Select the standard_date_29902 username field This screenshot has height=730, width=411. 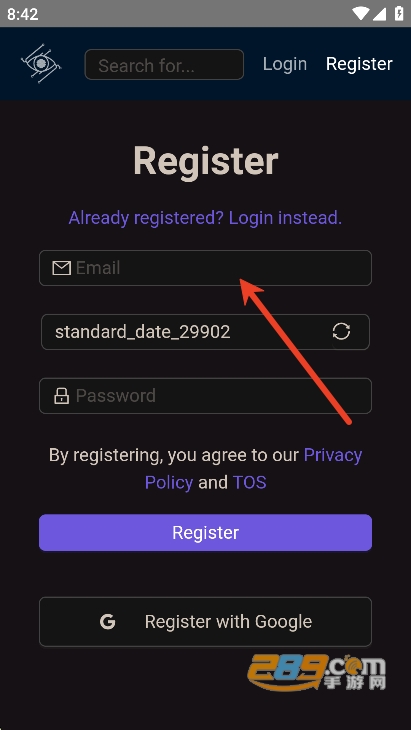click(205, 332)
